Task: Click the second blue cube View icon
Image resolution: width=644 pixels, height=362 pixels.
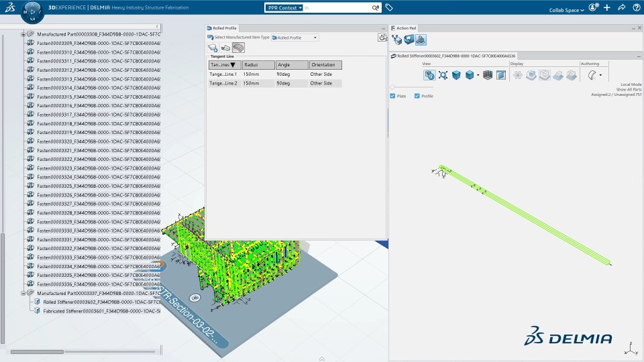Action: pos(470,75)
